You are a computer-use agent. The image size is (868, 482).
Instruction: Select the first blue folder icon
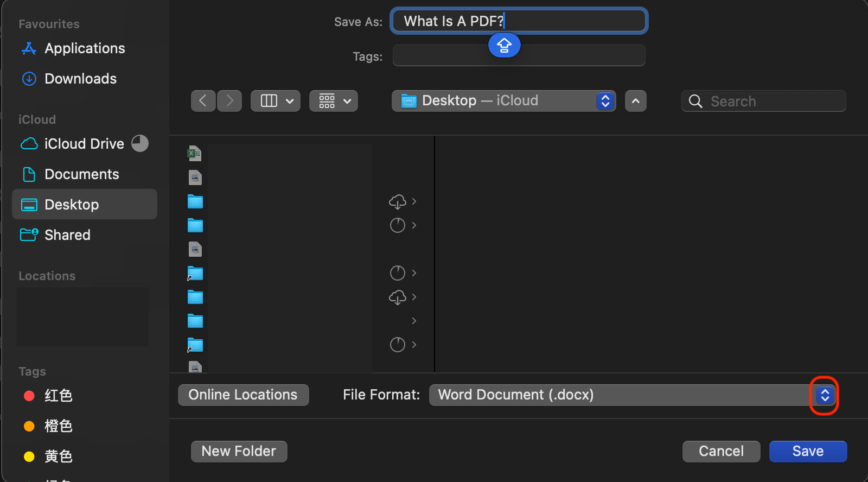pos(195,201)
